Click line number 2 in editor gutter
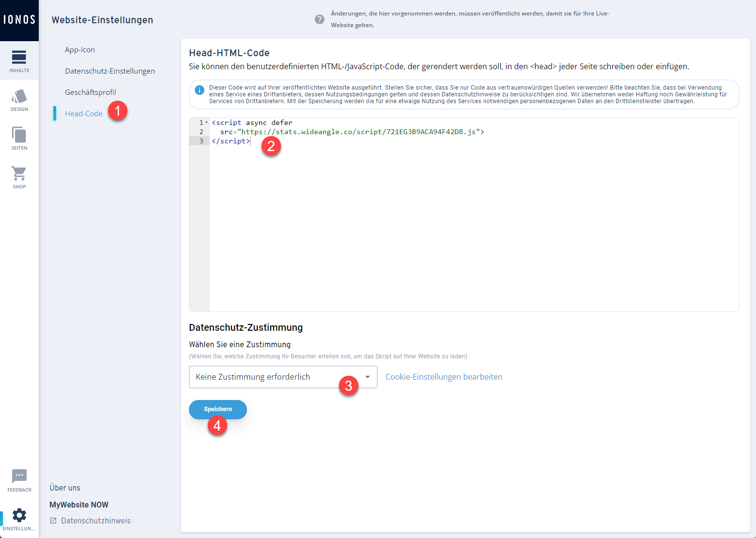The width and height of the screenshot is (756, 538). (201, 132)
